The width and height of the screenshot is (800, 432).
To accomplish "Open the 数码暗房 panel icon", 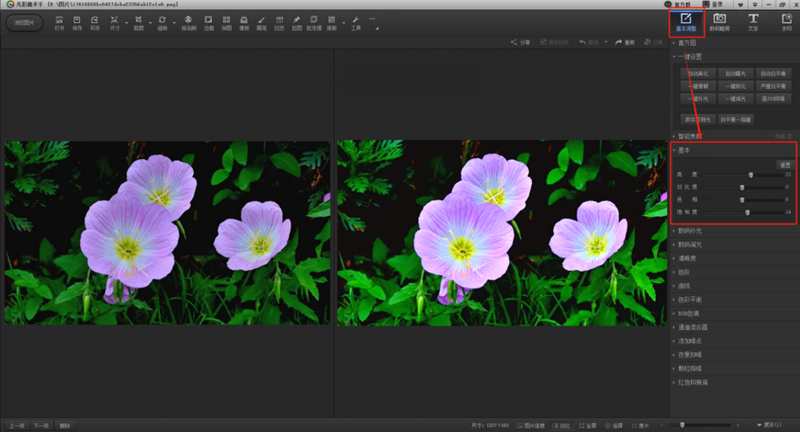I will [x=719, y=21].
